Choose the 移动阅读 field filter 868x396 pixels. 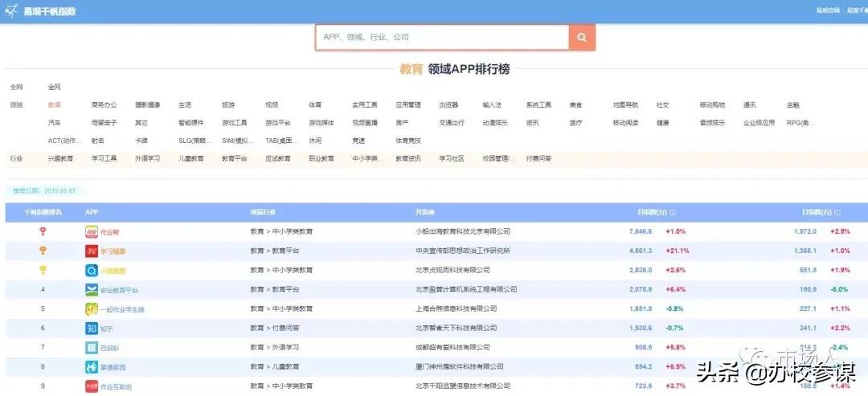pyautogui.click(x=625, y=123)
